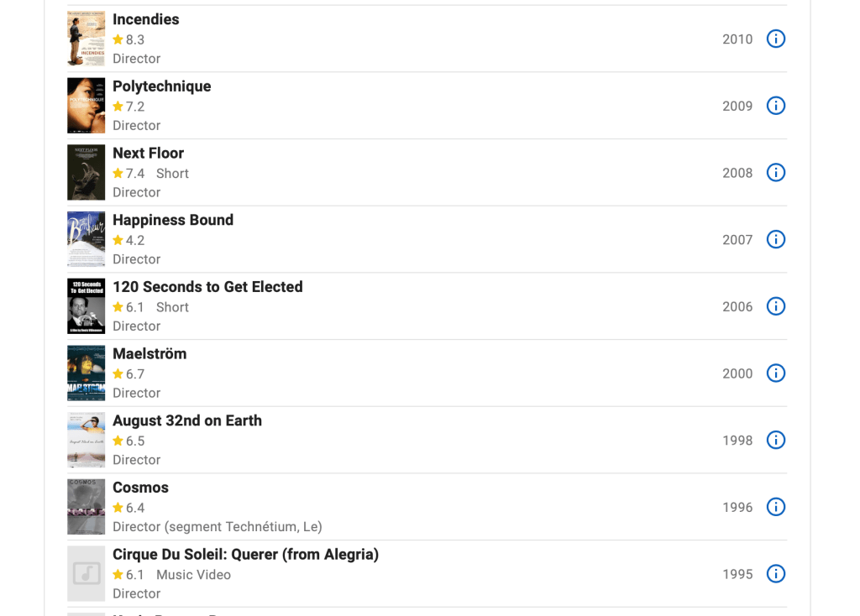The width and height of the screenshot is (860, 616).
Task: Select the Cosmos poster thumbnail
Action: 87,507
